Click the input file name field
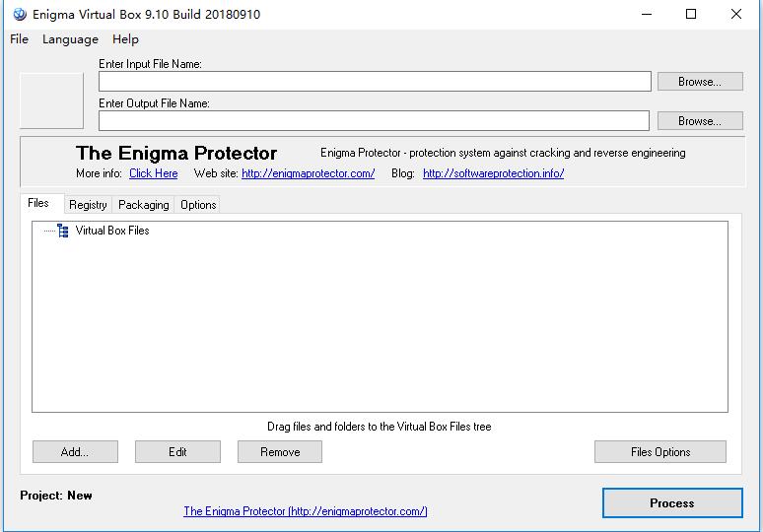 (375, 82)
